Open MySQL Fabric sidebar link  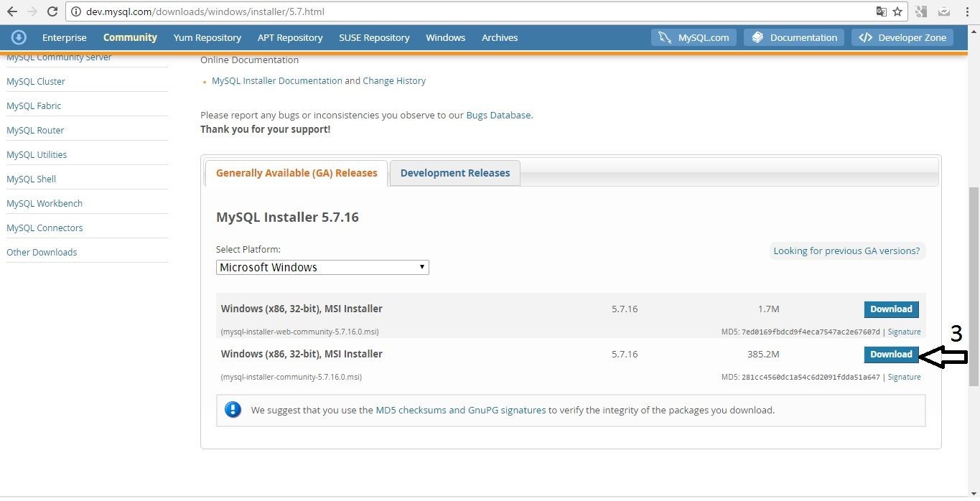(34, 106)
